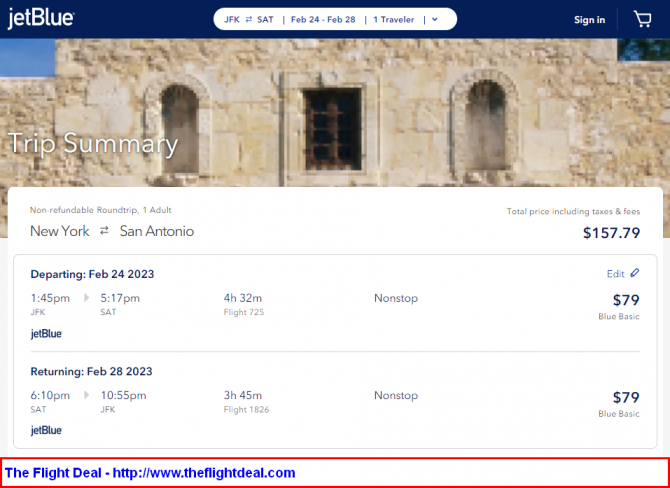The height and width of the screenshot is (488, 670).
Task: Select SAT destination in search pill
Action: tap(265, 20)
